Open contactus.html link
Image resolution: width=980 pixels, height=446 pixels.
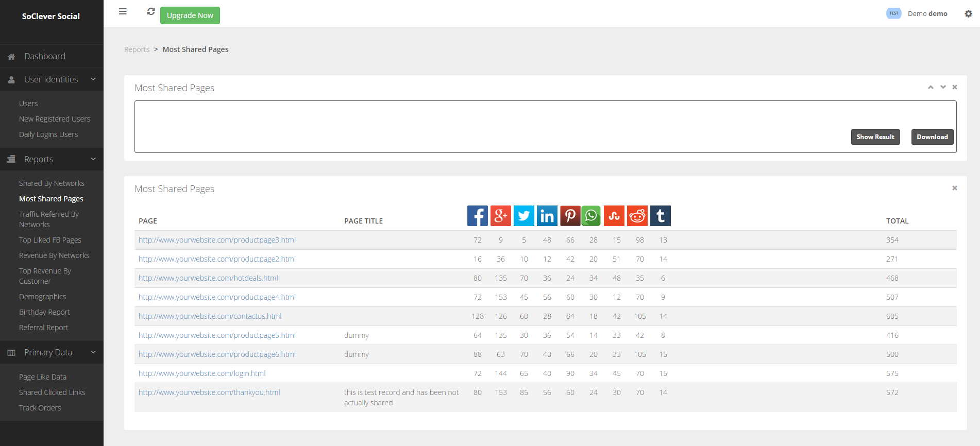pos(210,316)
